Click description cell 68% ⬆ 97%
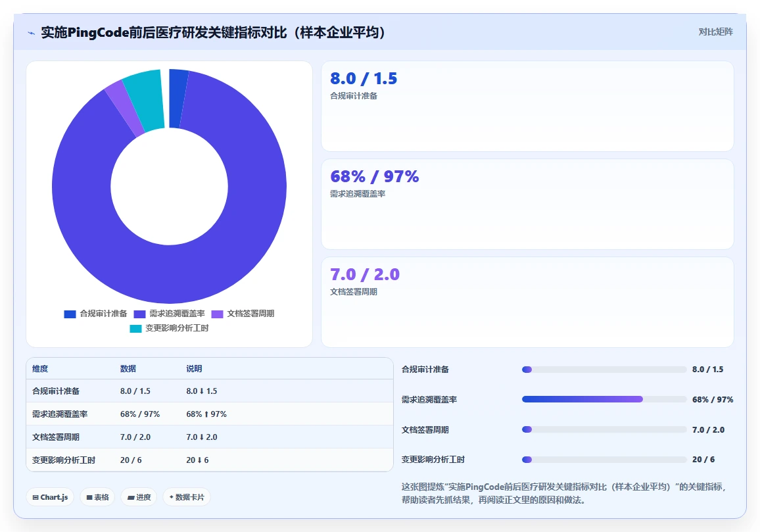760x532 pixels. (206, 414)
